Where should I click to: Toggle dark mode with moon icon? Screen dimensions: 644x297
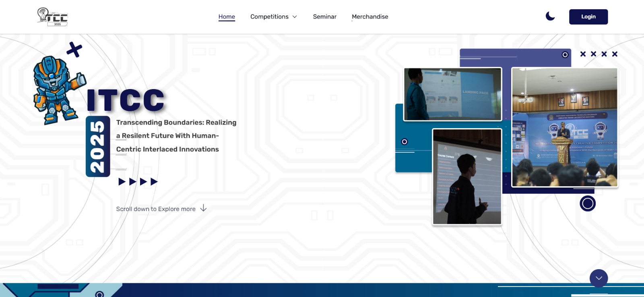pyautogui.click(x=550, y=16)
